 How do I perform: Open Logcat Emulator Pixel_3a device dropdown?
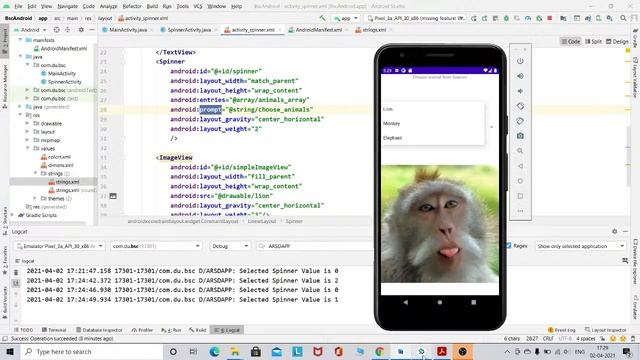(60, 246)
